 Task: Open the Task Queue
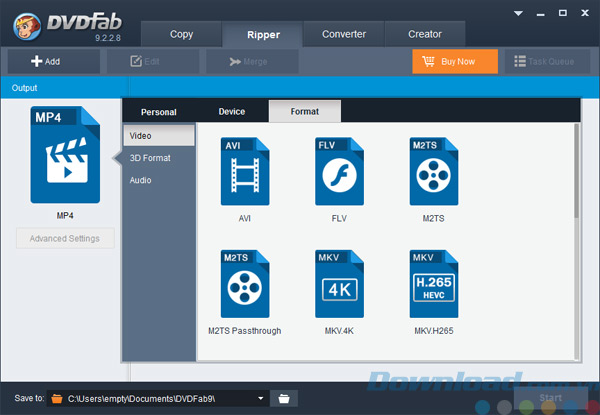547,61
